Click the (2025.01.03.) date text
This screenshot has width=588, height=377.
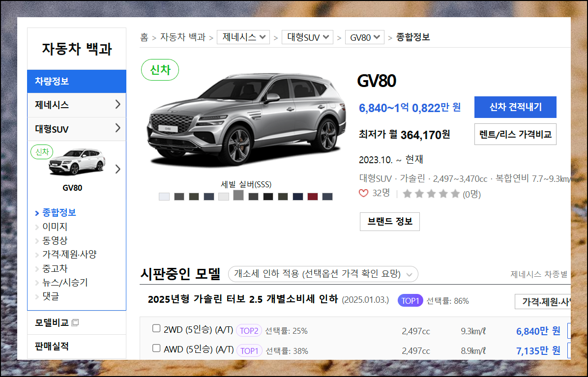(365, 300)
